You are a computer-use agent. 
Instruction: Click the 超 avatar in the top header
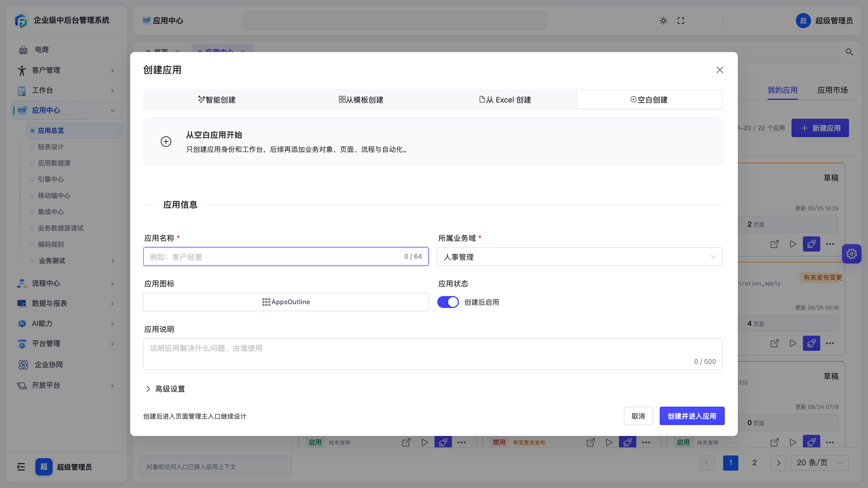click(803, 21)
